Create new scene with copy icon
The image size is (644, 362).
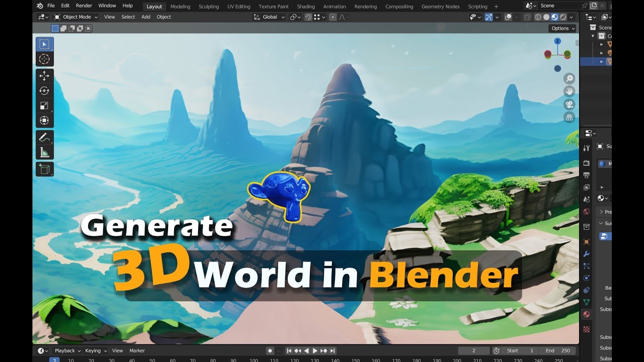click(x=594, y=6)
